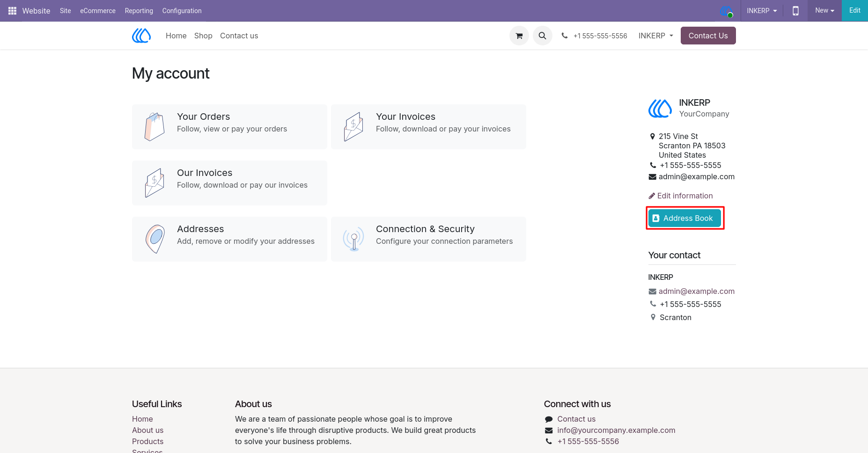This screenshot has width=868, height=453.
Task: Open the Reporting menu
Action: tap(139, 11)
